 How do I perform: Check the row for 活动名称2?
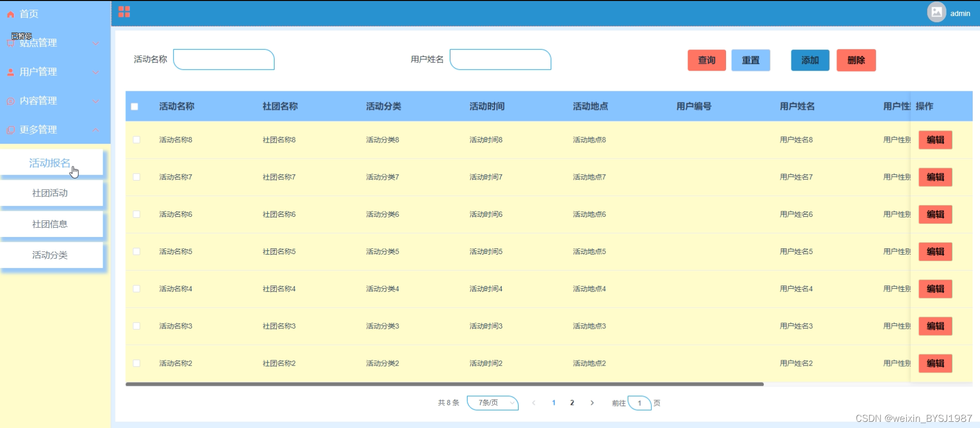point(137,363)
